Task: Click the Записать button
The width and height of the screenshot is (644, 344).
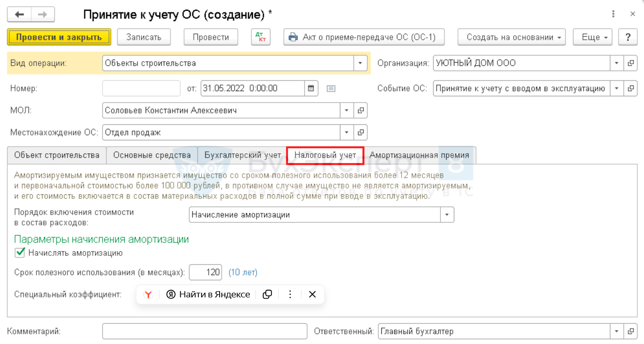Action: point(144,37)
